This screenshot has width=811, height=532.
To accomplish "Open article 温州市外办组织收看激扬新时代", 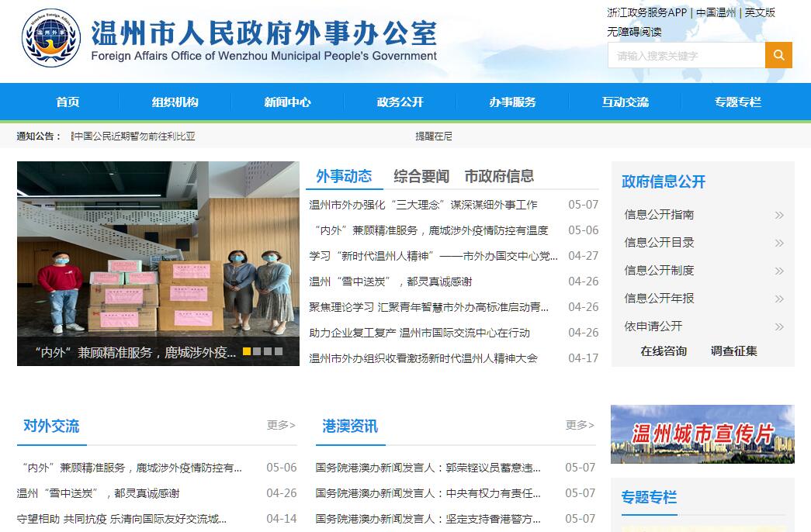I will pyautogui.click(x=423, y=358).
